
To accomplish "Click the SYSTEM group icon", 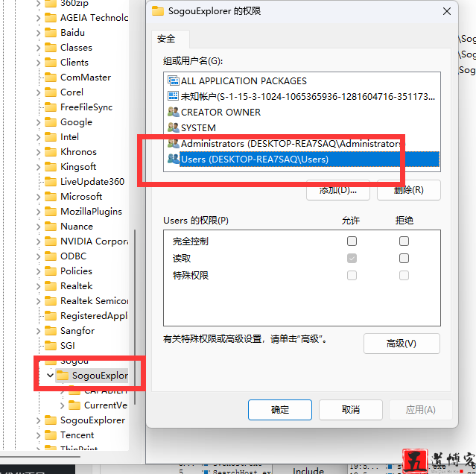I will (174, 127).
